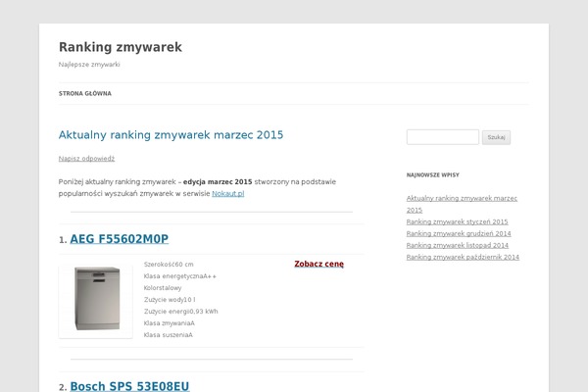Open AEG F55602M0P product heading link

coord(120,239)
